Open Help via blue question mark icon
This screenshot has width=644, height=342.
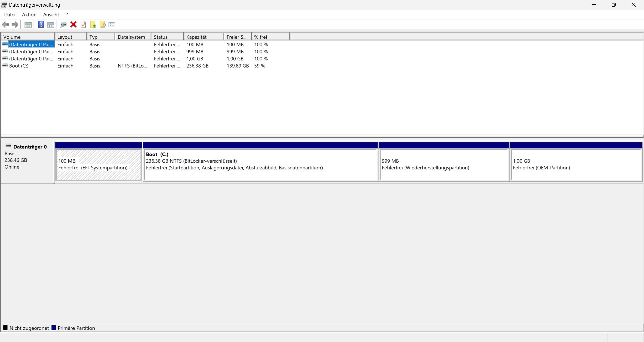click(x=41, y=25)
